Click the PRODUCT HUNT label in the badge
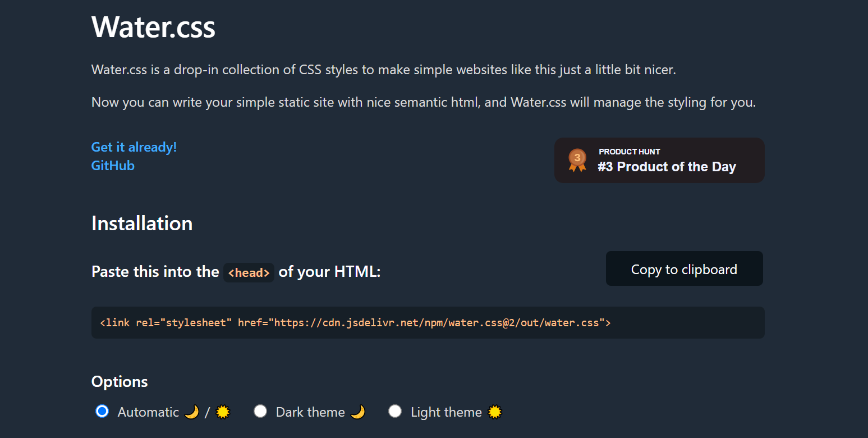This screenshot has height=438, width=868. tap(630, 152)
